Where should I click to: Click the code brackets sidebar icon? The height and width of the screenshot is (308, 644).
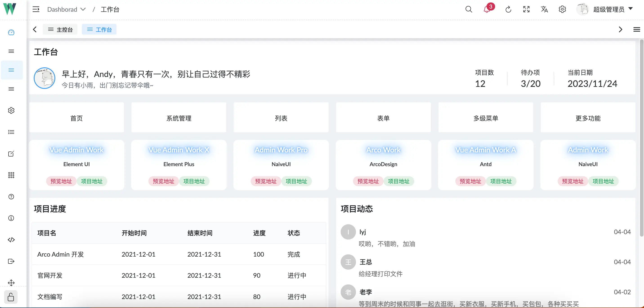coord(11,240)
